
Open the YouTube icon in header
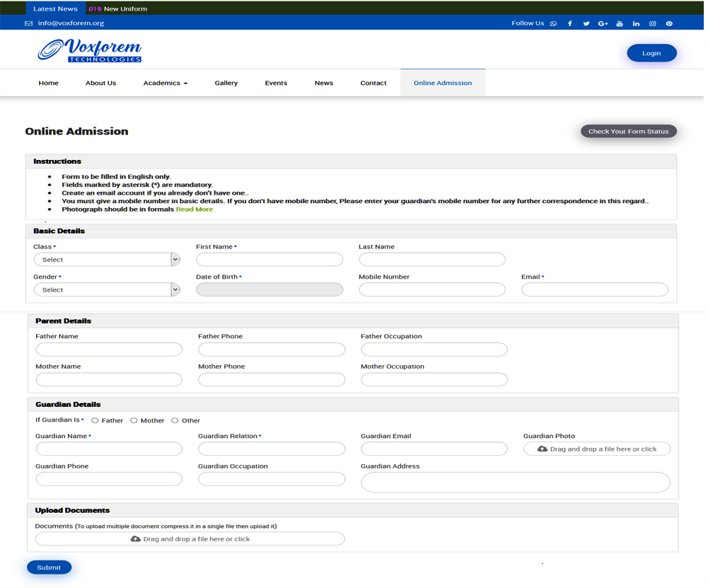[620, 23]
